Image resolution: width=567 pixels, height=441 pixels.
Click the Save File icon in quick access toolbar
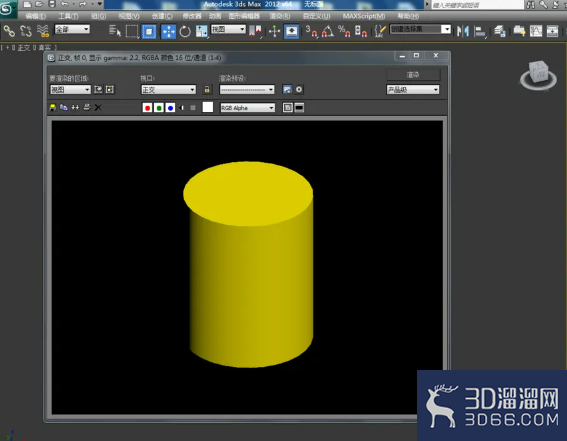click(52, 4)
